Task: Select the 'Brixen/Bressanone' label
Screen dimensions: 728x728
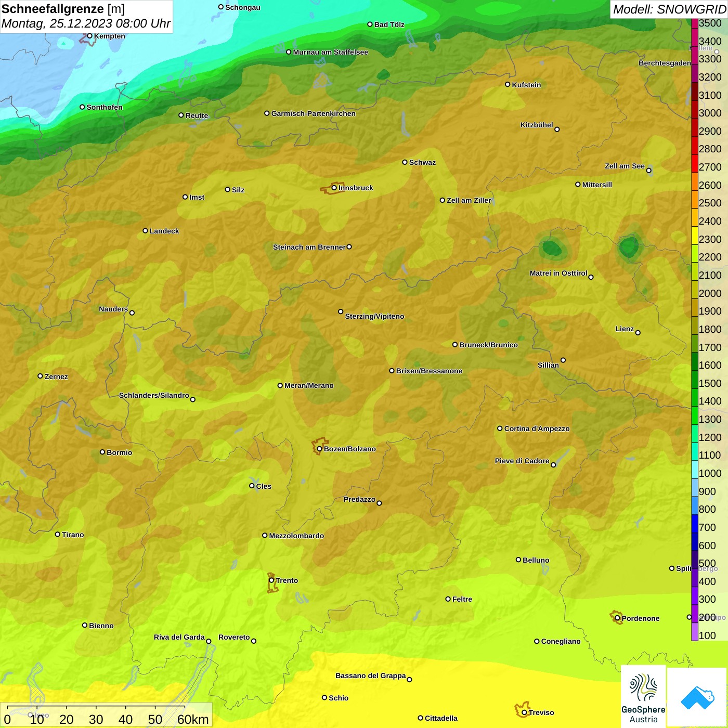Action: [x=429, y=371]
